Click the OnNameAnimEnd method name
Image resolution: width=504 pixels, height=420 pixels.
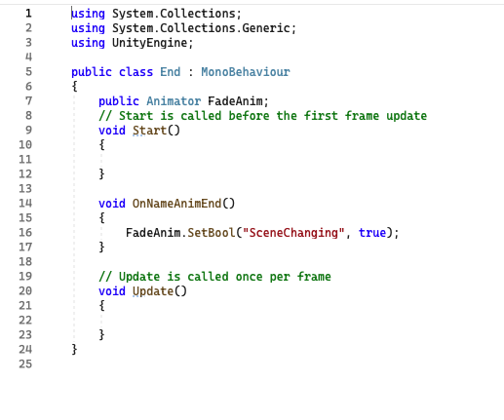[176, 204]
